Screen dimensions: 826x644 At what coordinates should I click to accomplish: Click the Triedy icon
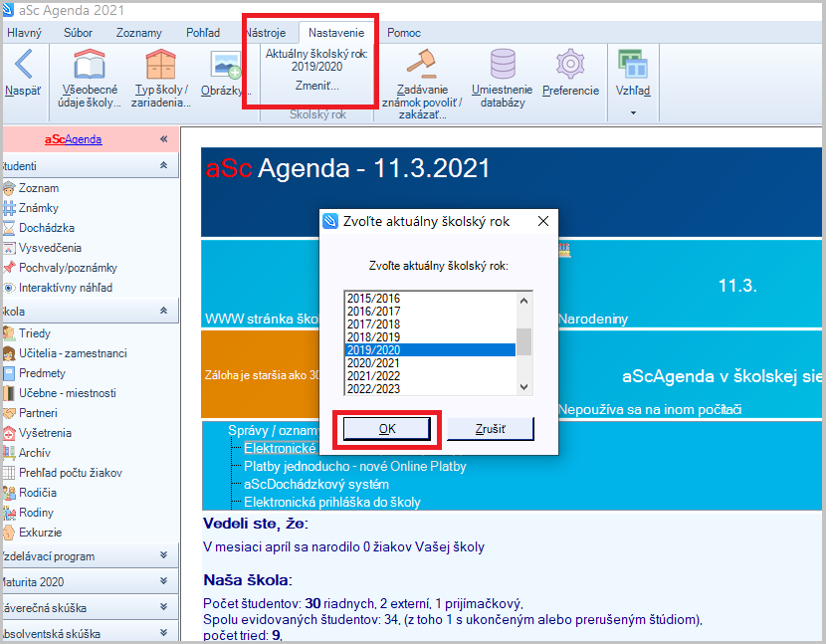(x=9, y=333)
